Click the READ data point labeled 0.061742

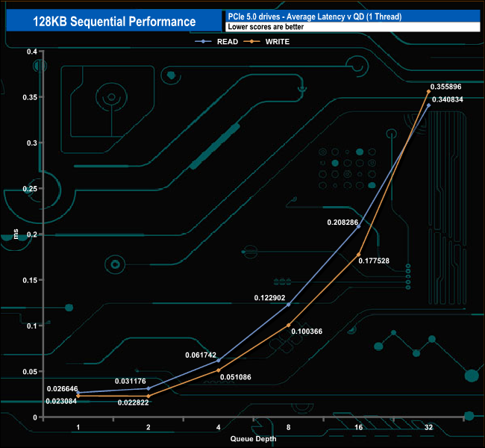219,361
